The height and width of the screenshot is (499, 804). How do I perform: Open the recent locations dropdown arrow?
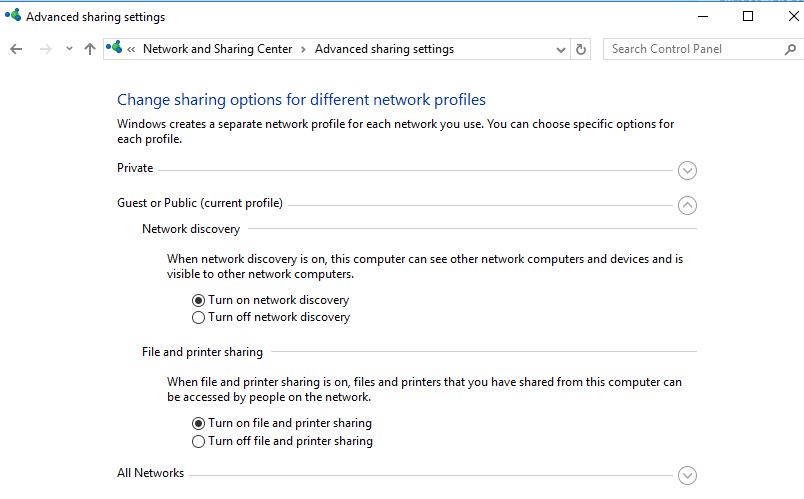[x=69, y=49]
